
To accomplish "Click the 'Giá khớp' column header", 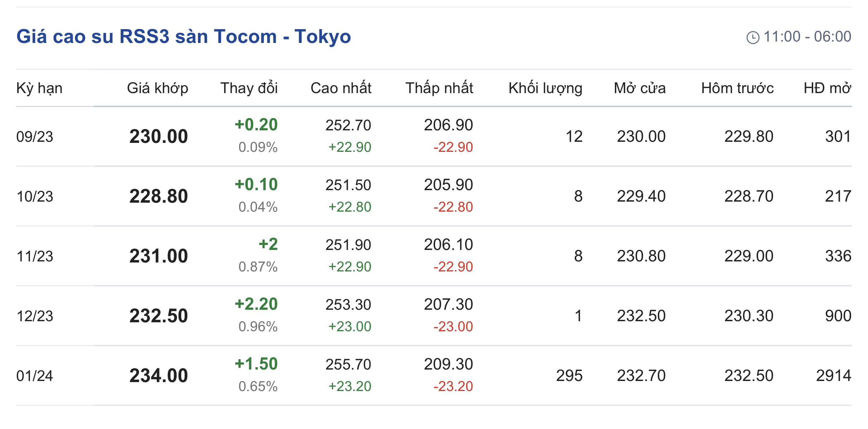I will (x=158, y=88).
